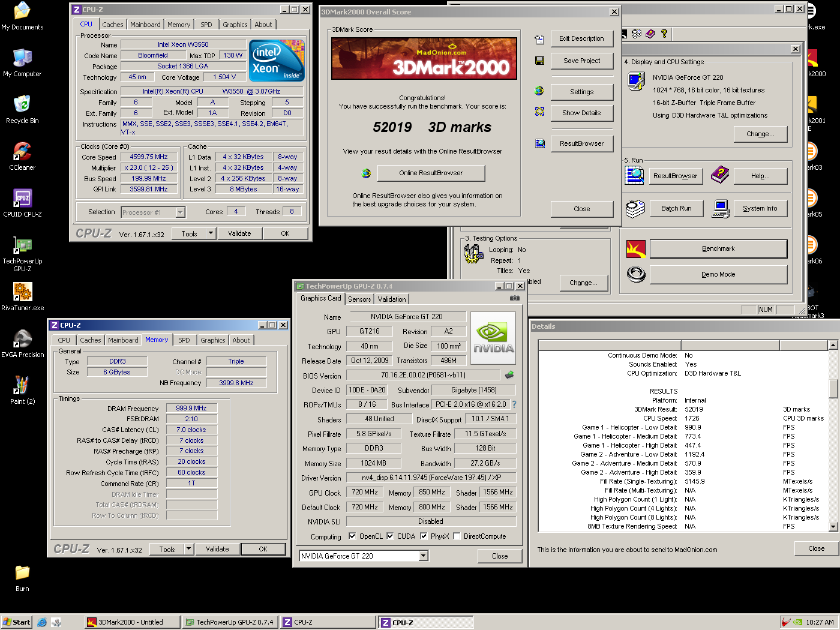Screen dimensions: 840x630
Task: Open SPD tab in Memory CPU-Z window
Action: pyautogui.click(x=184, y=340)
